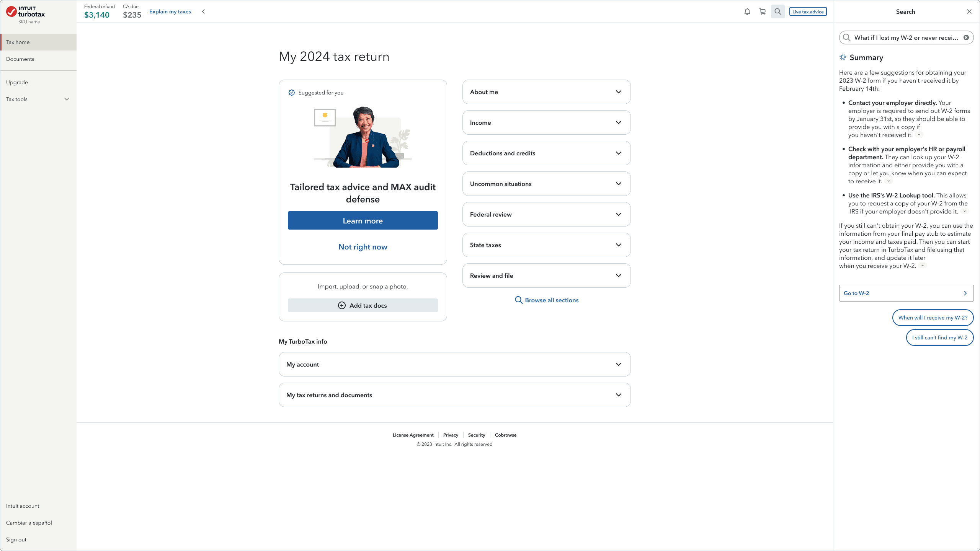
Task: Open the Privacy footer link
Action: pos(451,435)
